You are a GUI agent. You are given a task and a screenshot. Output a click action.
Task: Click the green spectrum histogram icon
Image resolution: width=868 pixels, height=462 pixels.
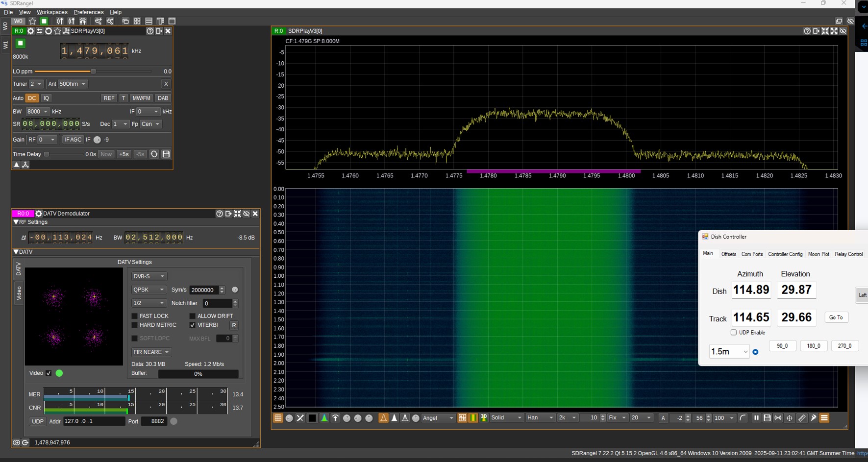[x=324, y=418]
